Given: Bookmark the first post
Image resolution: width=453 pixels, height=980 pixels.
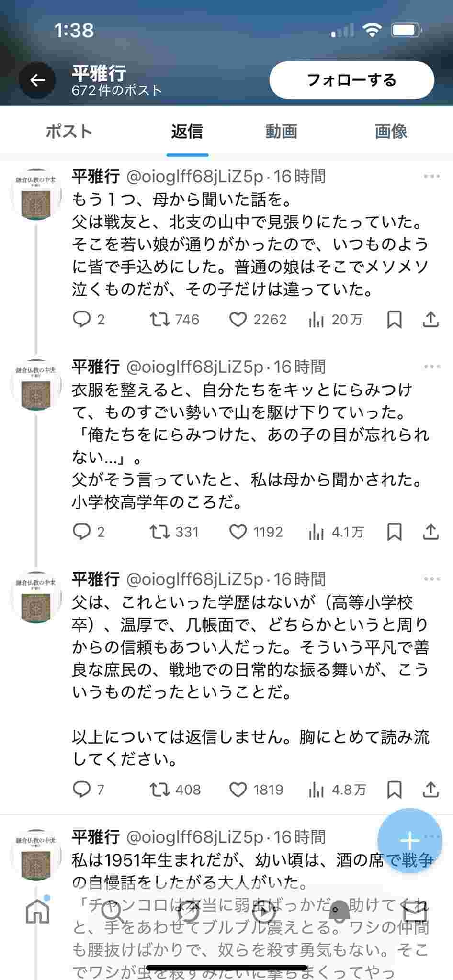Looking at the screenshot, I should click(x=394, y=319).
